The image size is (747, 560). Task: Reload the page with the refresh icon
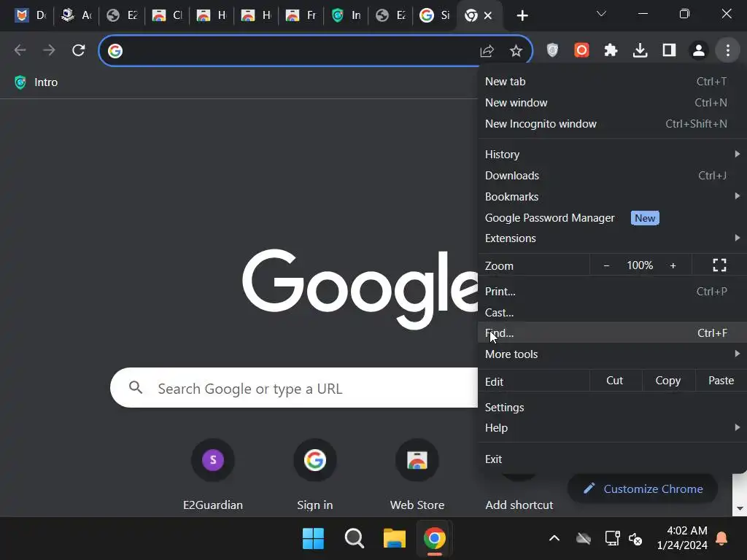click(79, 50)
